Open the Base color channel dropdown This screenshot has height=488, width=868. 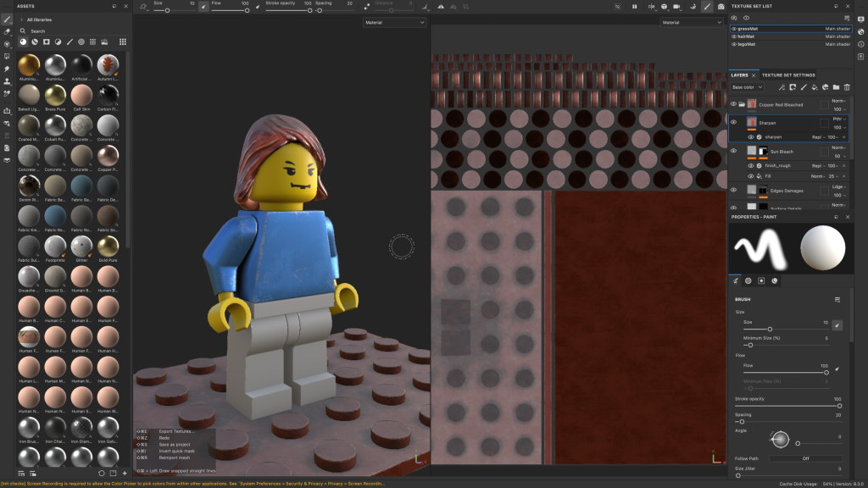coord(747,87)
